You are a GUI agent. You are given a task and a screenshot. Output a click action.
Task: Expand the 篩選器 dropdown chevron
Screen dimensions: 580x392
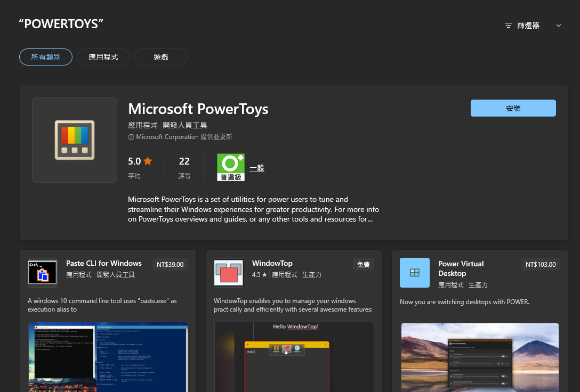coord(559,26)
